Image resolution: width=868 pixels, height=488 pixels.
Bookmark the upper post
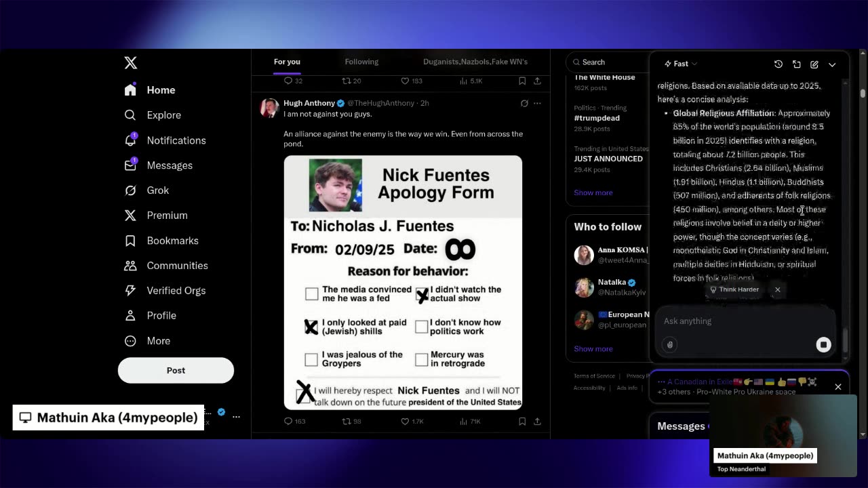tap(522, 81)
